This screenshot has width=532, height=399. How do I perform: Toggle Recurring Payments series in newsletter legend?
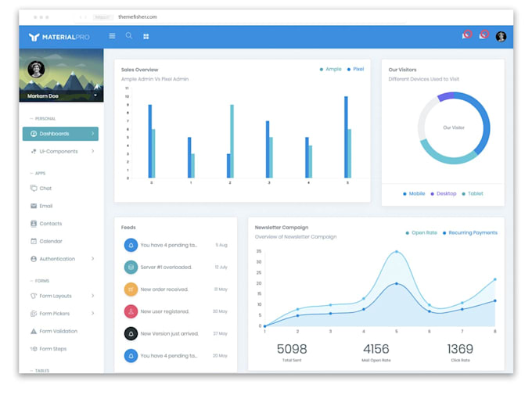pos(470,233)
